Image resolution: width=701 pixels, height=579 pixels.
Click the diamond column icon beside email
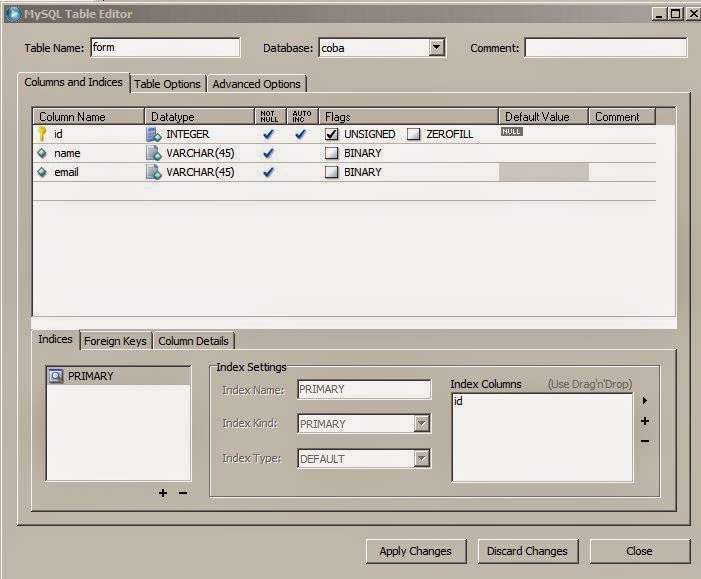[x=42, y=172]
